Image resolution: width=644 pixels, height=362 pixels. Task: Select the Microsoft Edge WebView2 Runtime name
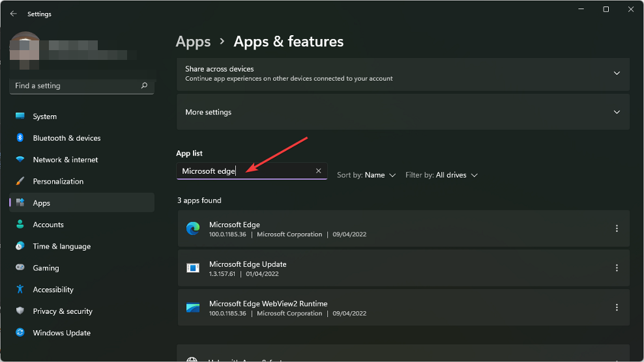click(x=268, y=303)
